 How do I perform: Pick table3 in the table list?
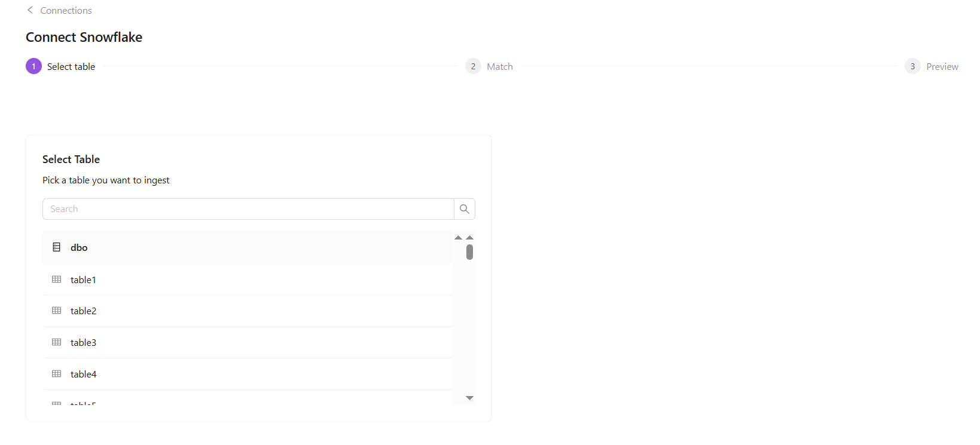83,343
